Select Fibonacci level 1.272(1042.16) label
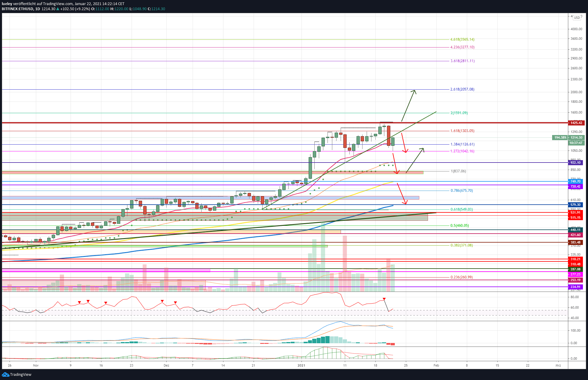The height and width of the screenshot is (380, 588). [462, 151]
